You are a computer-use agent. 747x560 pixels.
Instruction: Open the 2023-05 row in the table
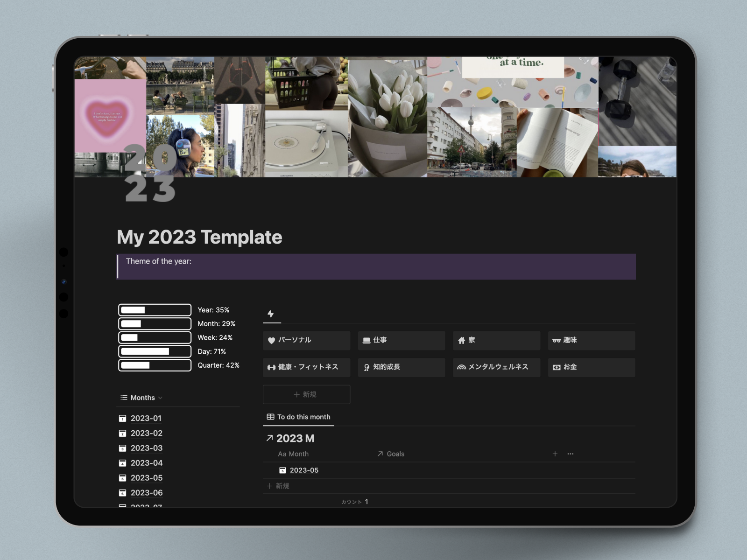(304, 470)
